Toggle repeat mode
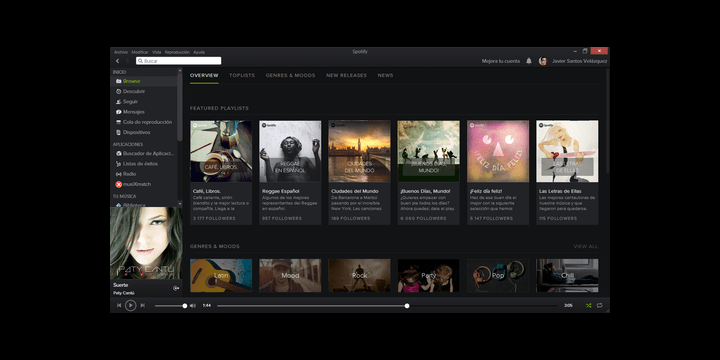720x360 pixels. tap(600, 305)
